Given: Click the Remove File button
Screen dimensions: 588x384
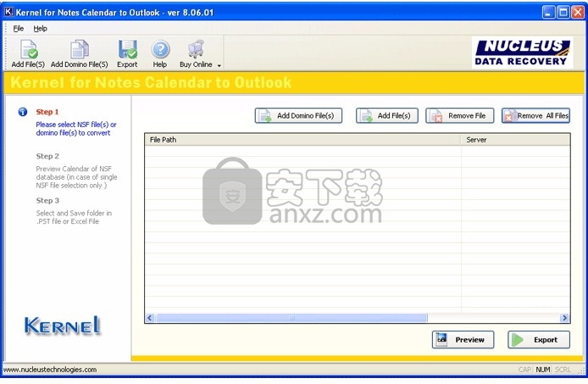Looking at the screenshot, I should pos(460,115).
